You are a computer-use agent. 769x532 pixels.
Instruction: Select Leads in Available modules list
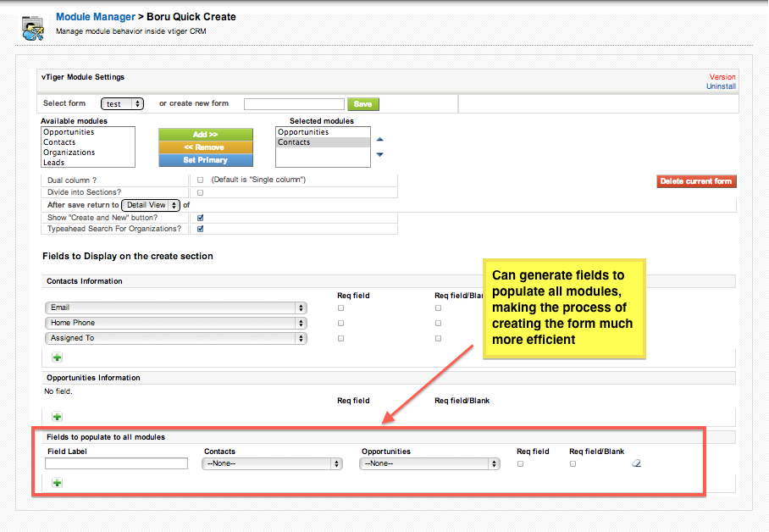click(x=88, y=163)
